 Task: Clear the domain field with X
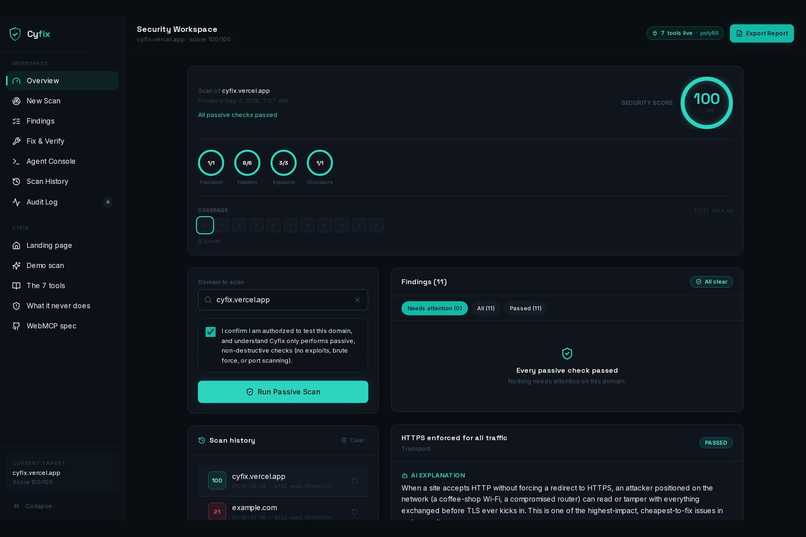[357, 300]
